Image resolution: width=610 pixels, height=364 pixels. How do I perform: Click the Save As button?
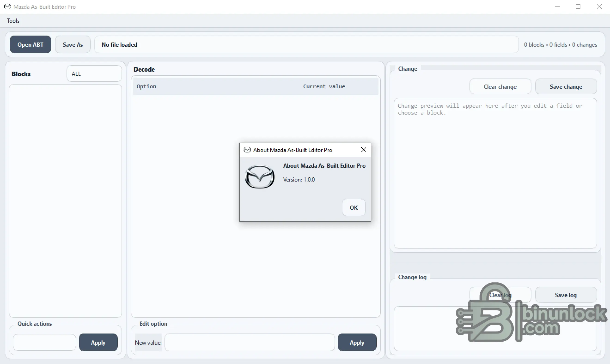[73, 44]
